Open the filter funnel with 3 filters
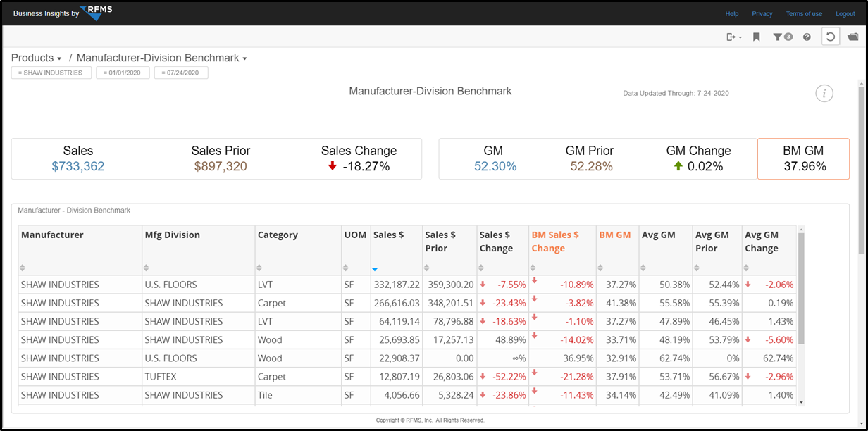This screenshot has width=868, height=431. pyautogui.click(x=782, y=37)
